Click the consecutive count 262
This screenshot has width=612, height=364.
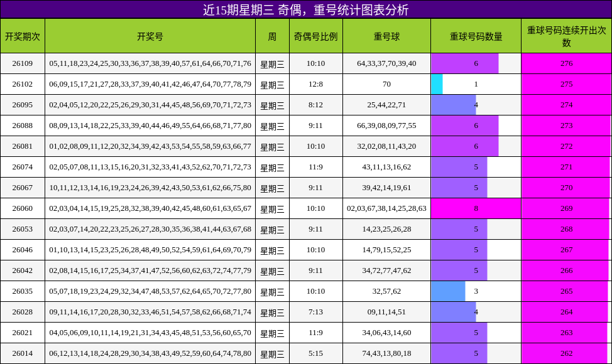[x=567, y=353]
